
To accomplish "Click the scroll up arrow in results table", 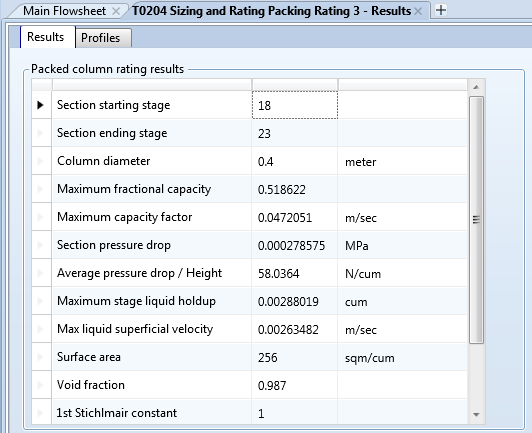I will [476, 87].
